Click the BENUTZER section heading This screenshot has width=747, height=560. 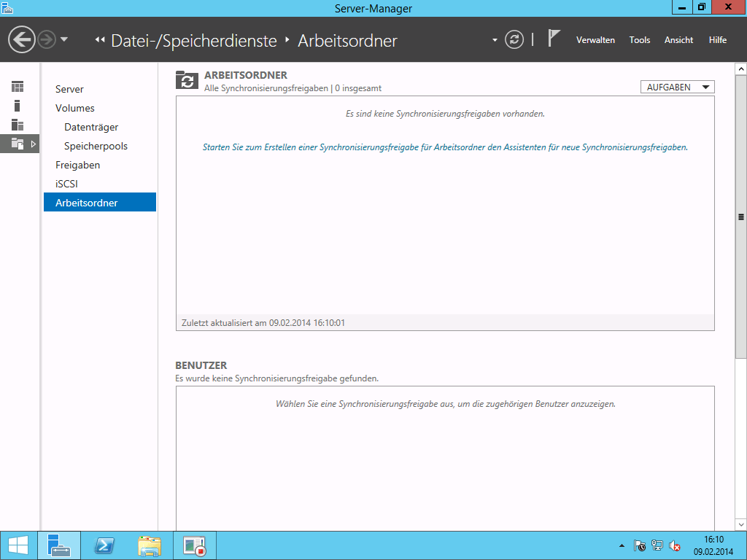click(x=201, y=365)
